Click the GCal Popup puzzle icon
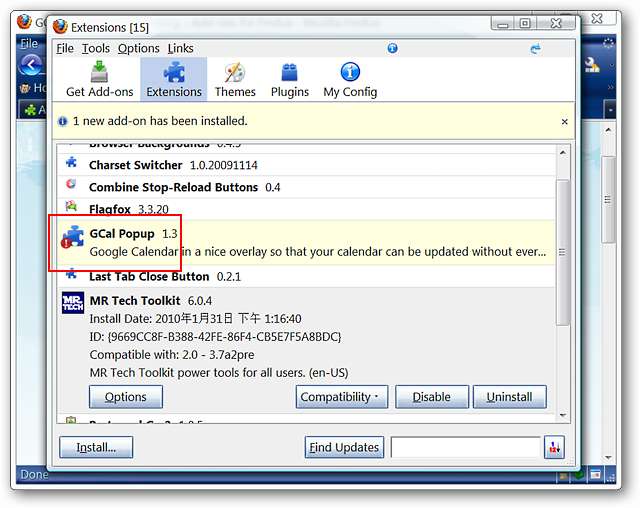 pos(73,237)
